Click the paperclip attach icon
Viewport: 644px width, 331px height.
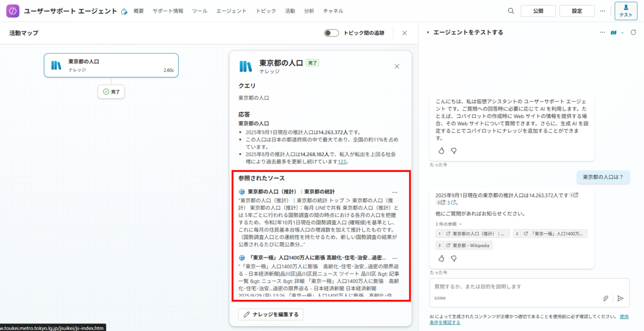click(x=606, y=298)
